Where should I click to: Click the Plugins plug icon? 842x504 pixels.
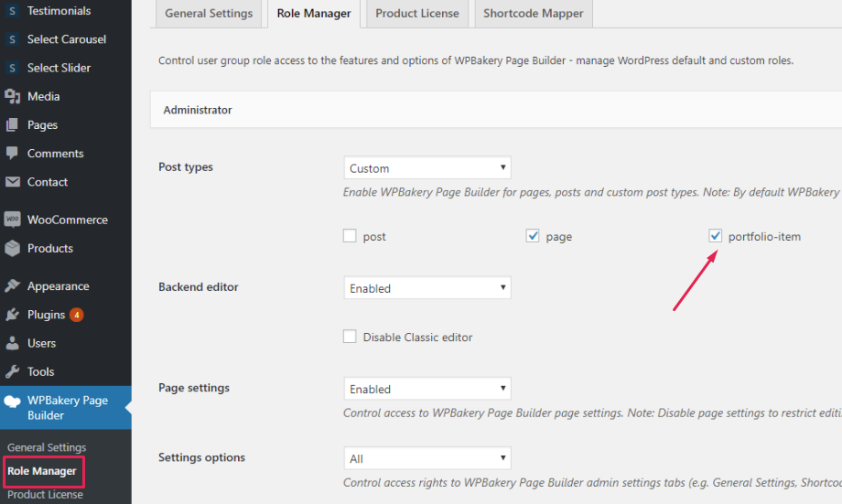coord(12,315)
